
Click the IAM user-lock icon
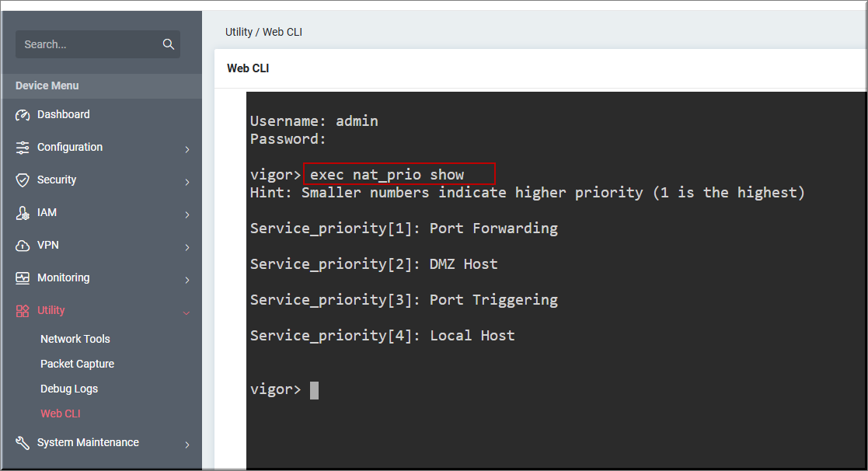(23, 213)
